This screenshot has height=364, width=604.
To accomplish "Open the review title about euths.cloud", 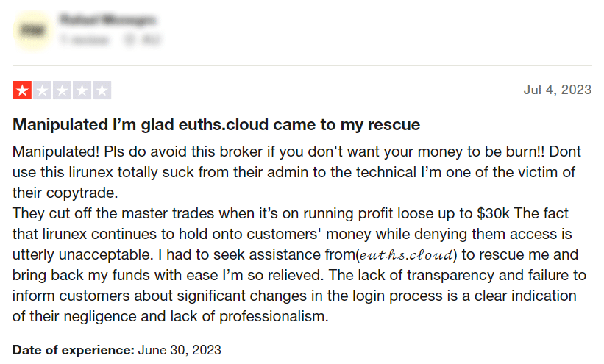I will [x=216, y=124].
